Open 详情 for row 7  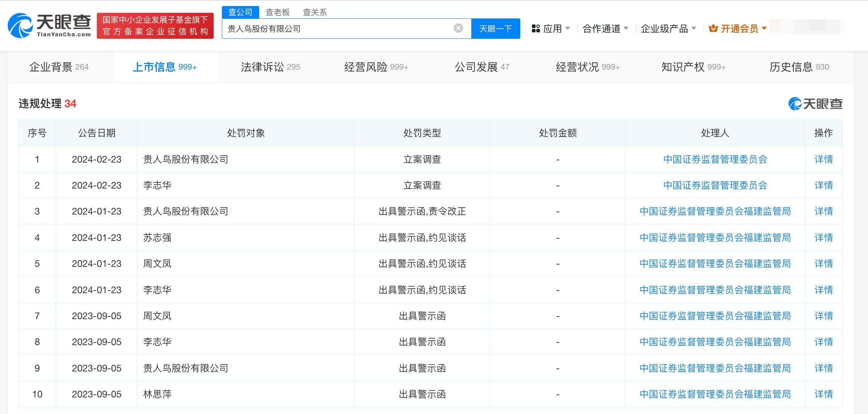point(824,316)
